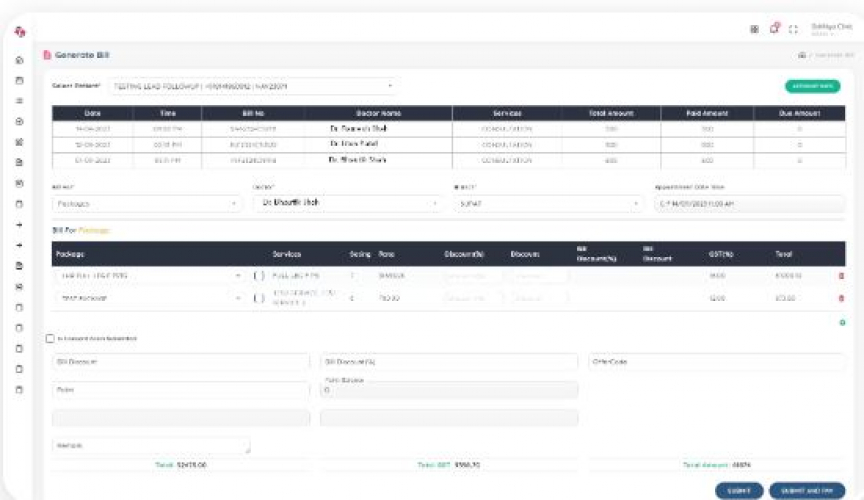864x500 pixels.
Task: Open the calendar icon in the left sidebar
Action: 19,80
